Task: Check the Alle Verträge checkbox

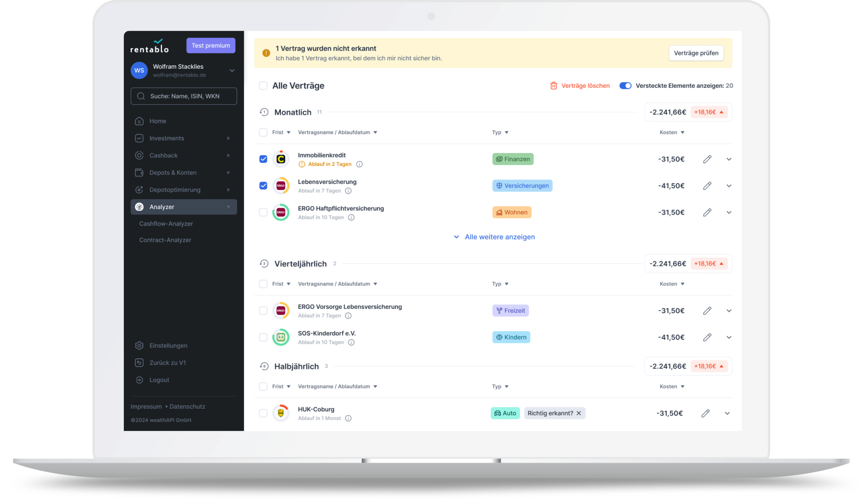Action: coord(263,86)
